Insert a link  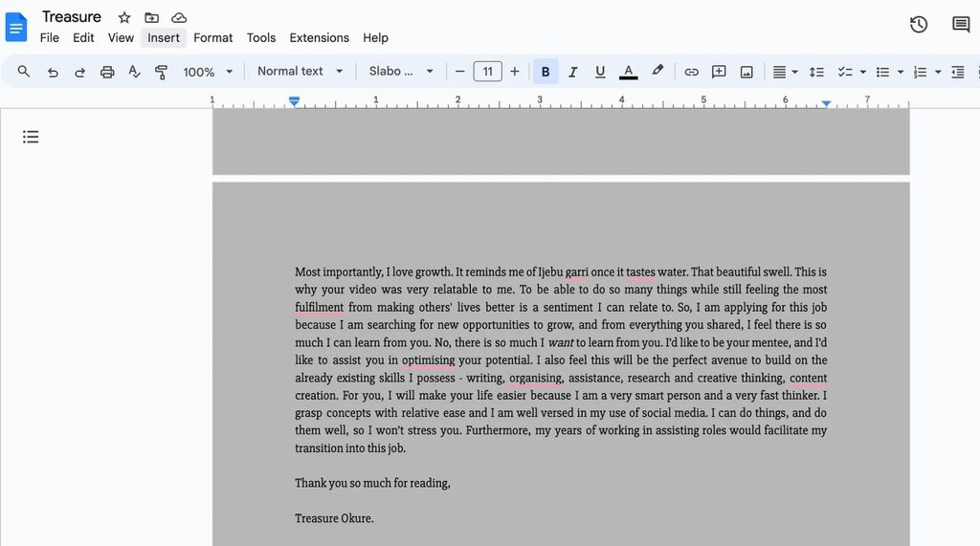pyautogui.click(x=691, y=72)
